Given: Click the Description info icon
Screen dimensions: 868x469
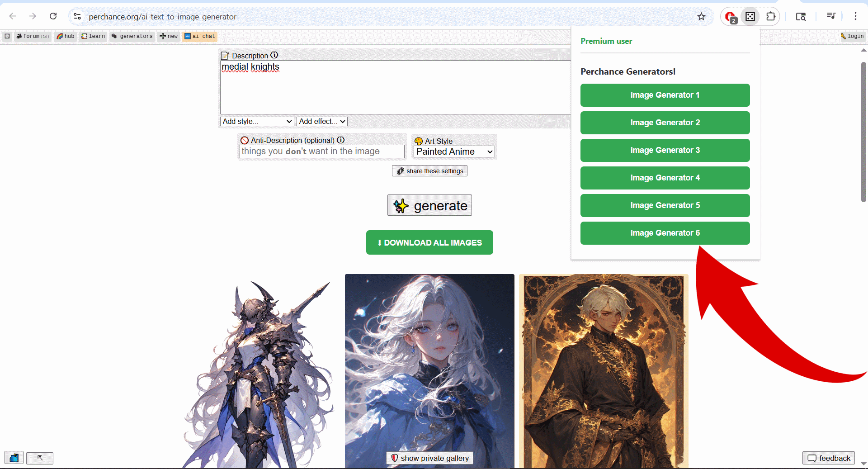Looking at the screenshot, I should tap(274, 55).
